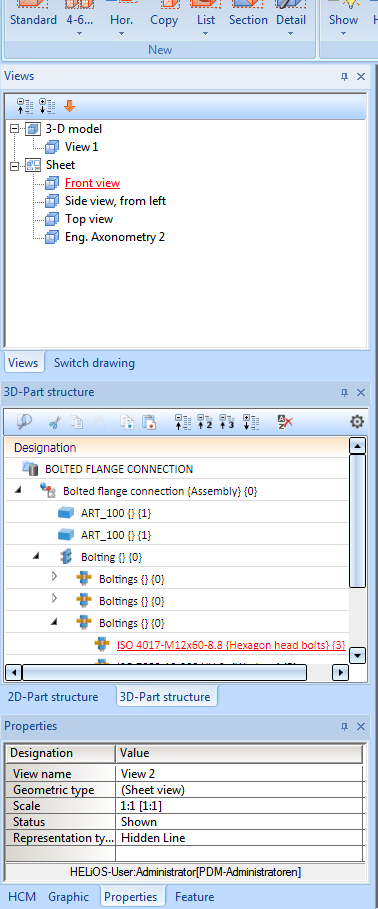
Task: Switch to the 3D-Part structure tab
Action: tap(165, 697)
